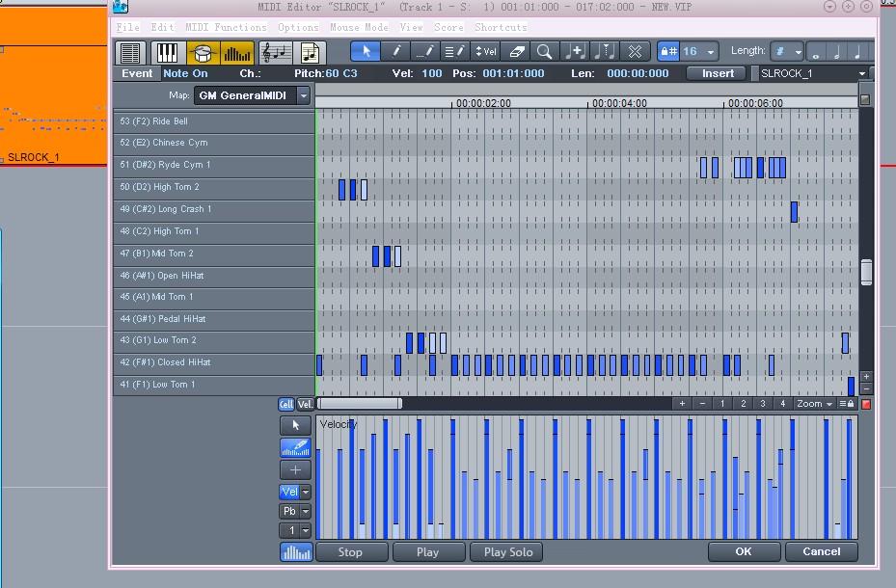The height and width of the screenshot is (588, 896).
Task: Open the Vel controller lane dropdown
Action: point(306,492)
